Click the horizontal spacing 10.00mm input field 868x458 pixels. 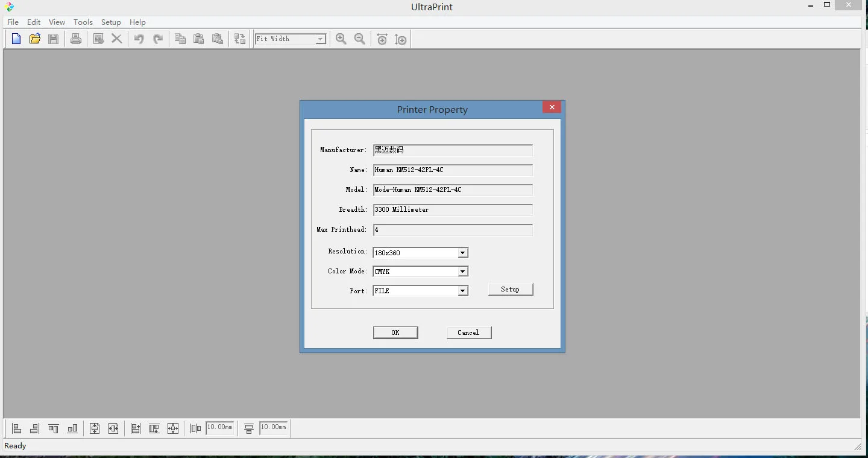220,428
